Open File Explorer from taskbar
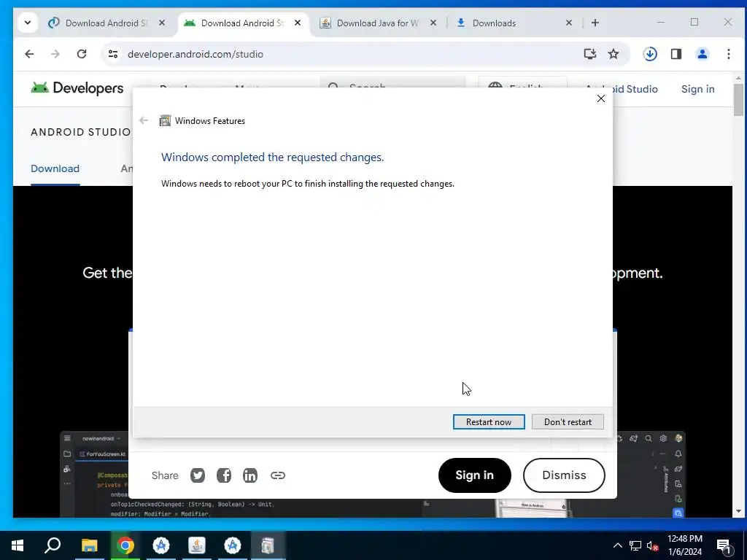Viewport: 747px width, 560px height. (89, 545)
